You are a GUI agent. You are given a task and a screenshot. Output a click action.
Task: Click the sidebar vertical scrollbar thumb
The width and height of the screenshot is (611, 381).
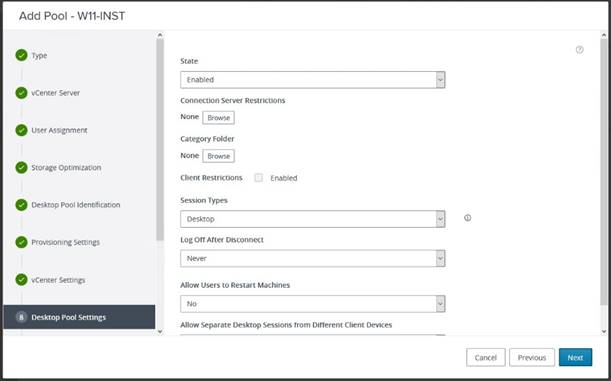pyautogui.click(x=160, y=139)
